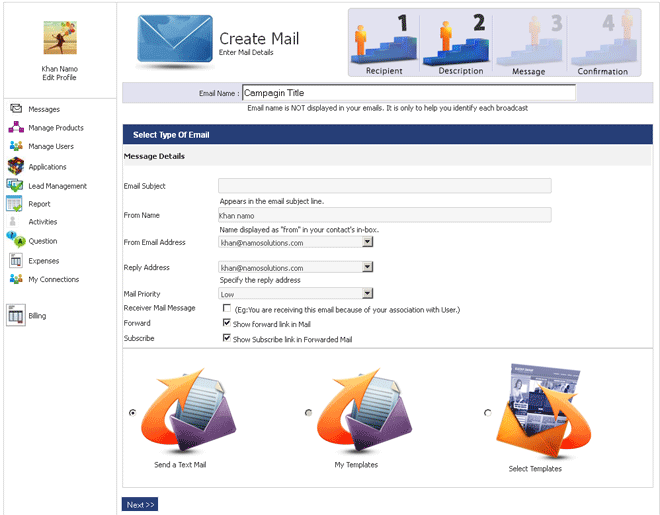Open the Mail Priority dropdown
This screenshot has height=515, width=660.
[295, 294]
